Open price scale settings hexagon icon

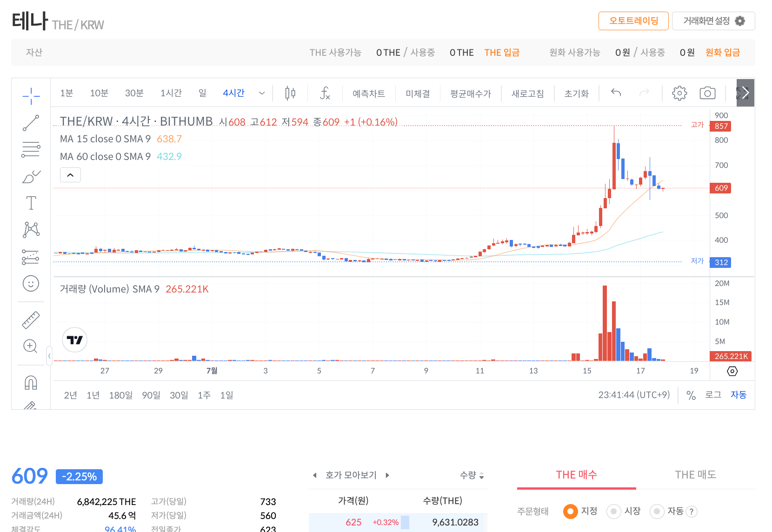[x=732, y=371]
